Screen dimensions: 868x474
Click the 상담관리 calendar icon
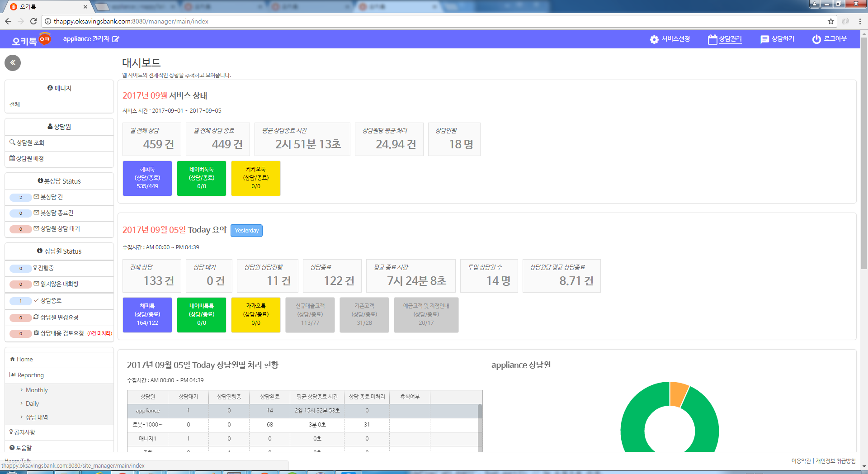[712, 39]
